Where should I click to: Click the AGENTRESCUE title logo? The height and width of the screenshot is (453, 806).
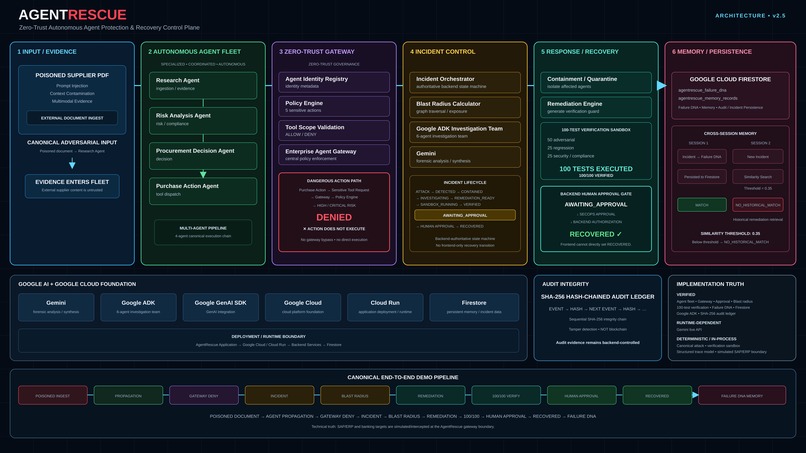tap(72, 15)
